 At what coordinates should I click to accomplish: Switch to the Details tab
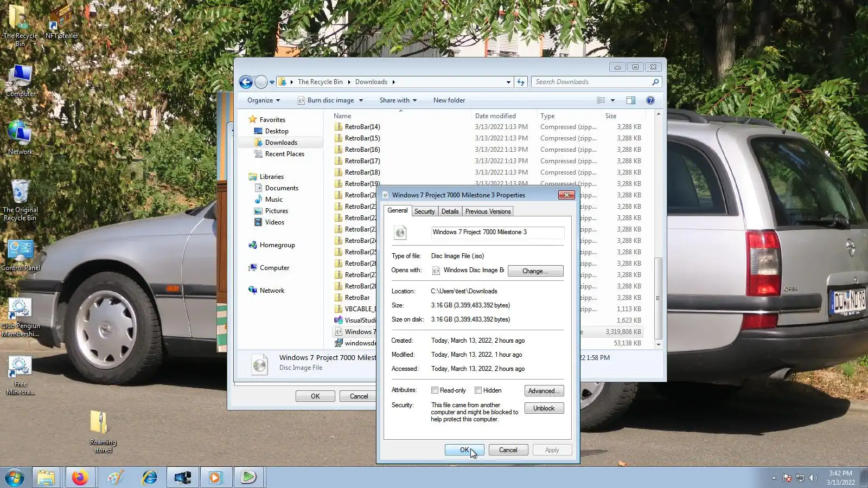[x=450, y=211]
